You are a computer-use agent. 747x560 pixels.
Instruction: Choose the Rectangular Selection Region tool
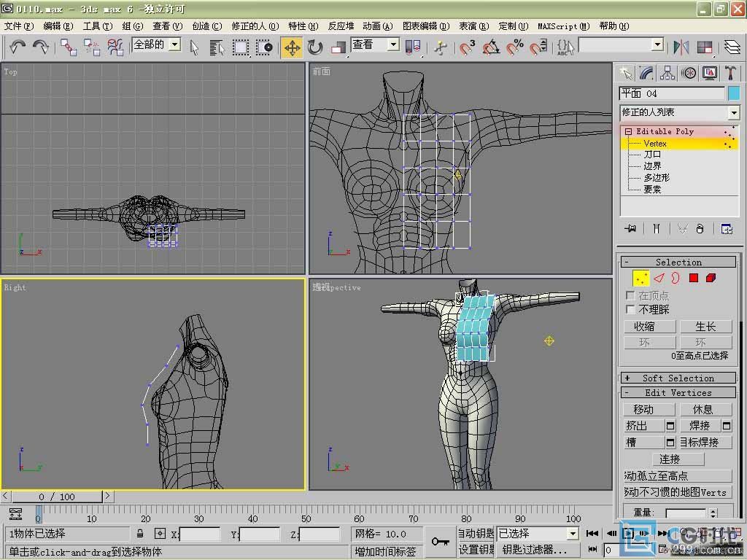[241, 47]
